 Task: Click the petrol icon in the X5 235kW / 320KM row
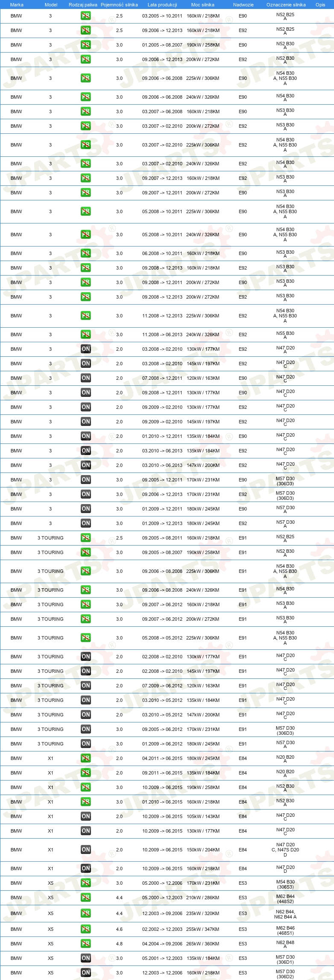pyautogui.click(x=85, y=913)
